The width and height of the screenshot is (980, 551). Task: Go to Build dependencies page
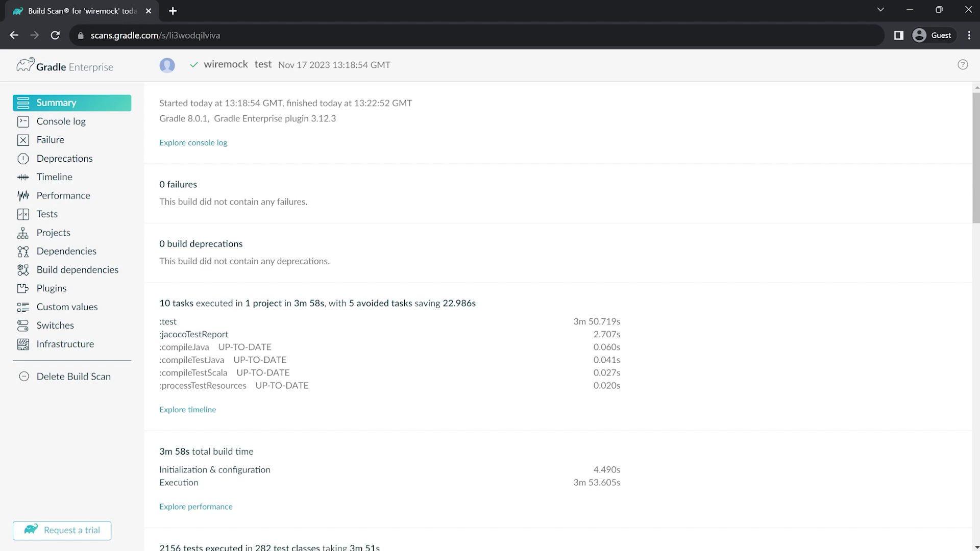(77, 270)
